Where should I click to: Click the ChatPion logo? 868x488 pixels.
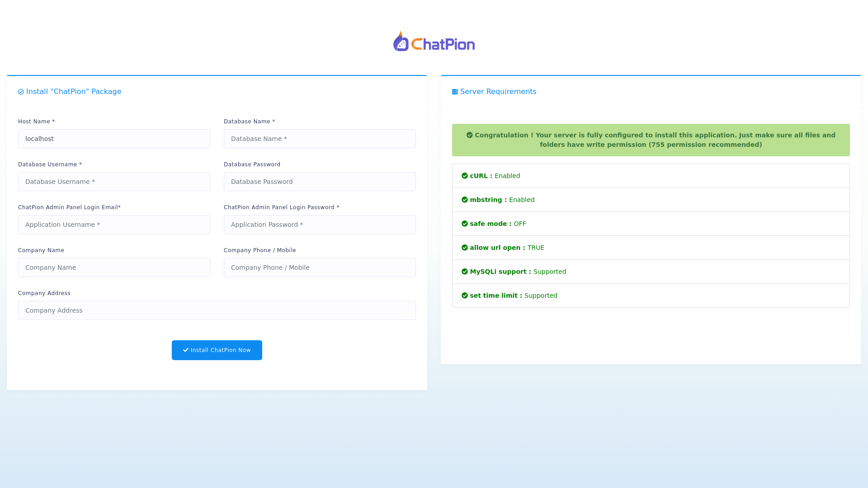[434, 41]
